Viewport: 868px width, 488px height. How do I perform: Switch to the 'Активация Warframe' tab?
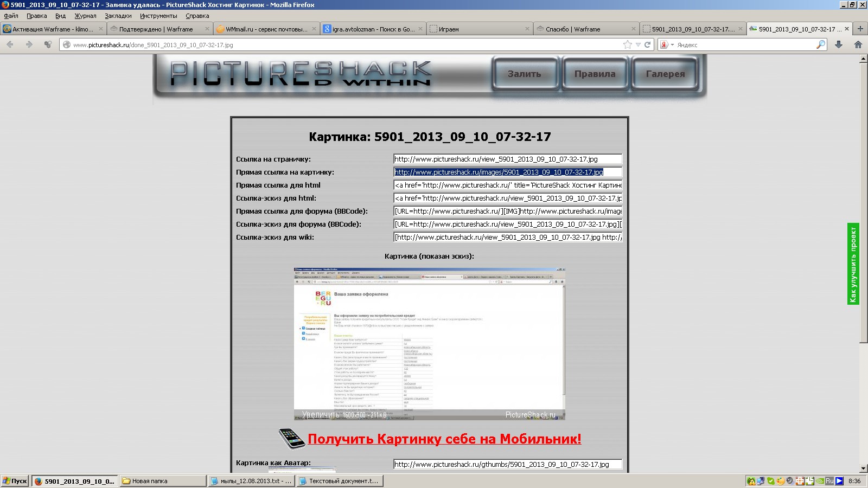(x=53, y=29)
